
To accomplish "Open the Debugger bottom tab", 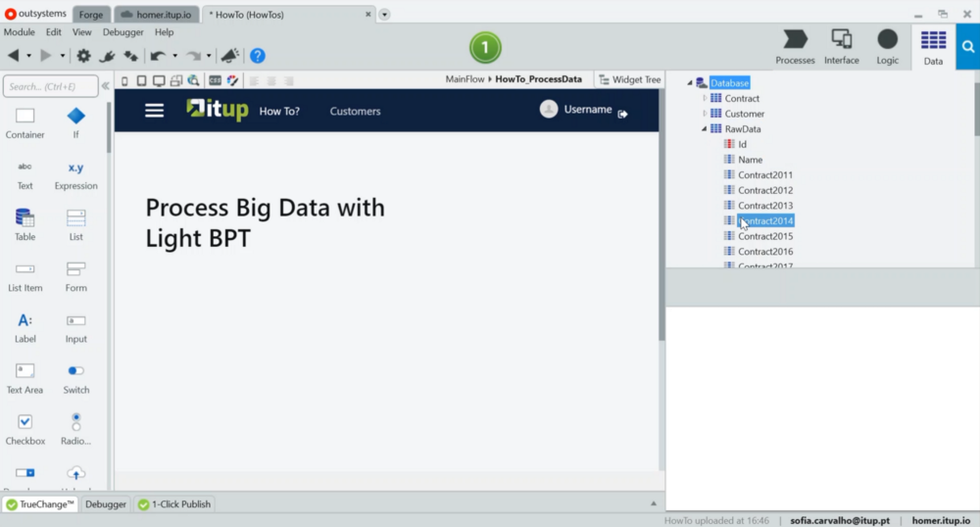I will pyautogui.click(x=106, y=503).
